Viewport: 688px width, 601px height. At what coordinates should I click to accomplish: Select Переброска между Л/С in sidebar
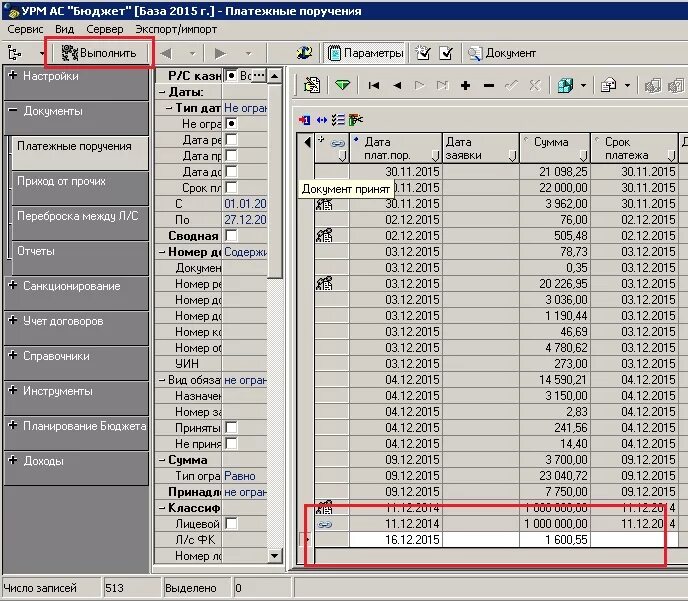(80, 223)
